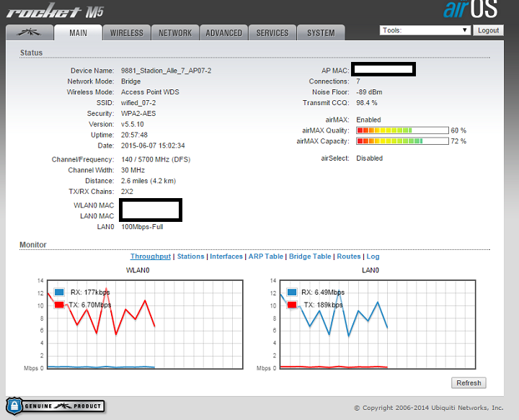Click the LAN0 100Mbps-Full value
This screenshot has width=519, height=420.
(x=142, y=227)
